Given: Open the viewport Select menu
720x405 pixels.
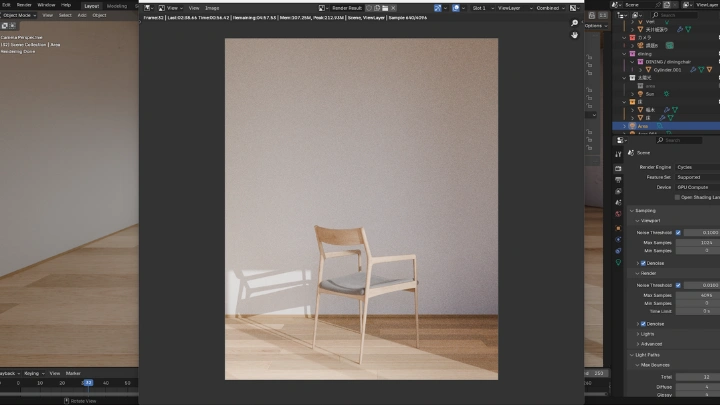Looking at the screenshot, I should (65, 15).
